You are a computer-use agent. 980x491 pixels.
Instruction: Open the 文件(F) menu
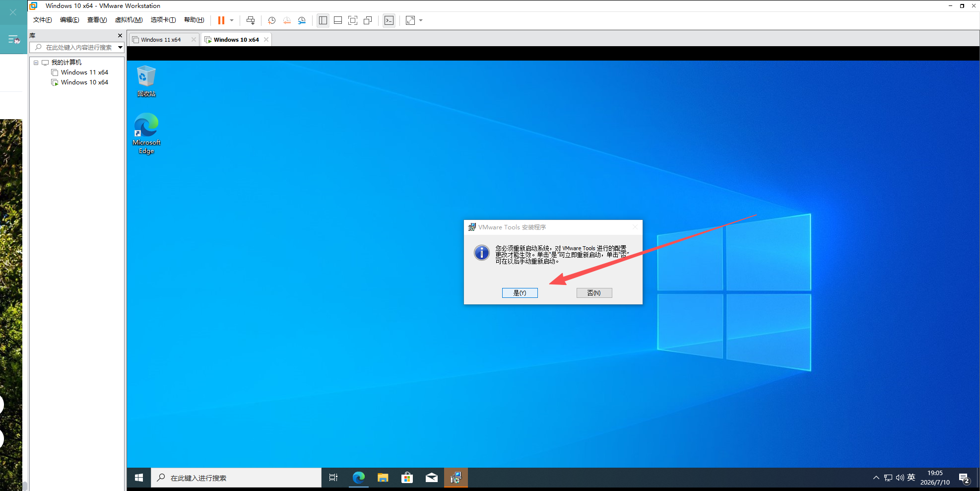tap(43, 20)
